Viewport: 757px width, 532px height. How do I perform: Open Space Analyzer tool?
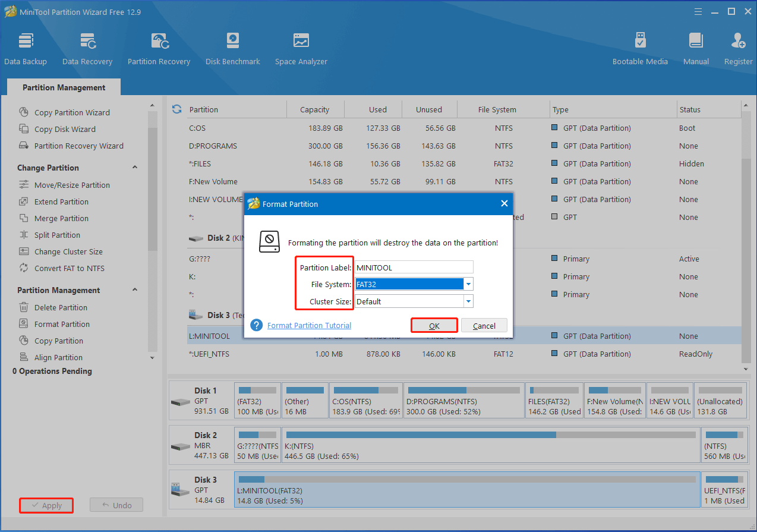pos(301,49)
